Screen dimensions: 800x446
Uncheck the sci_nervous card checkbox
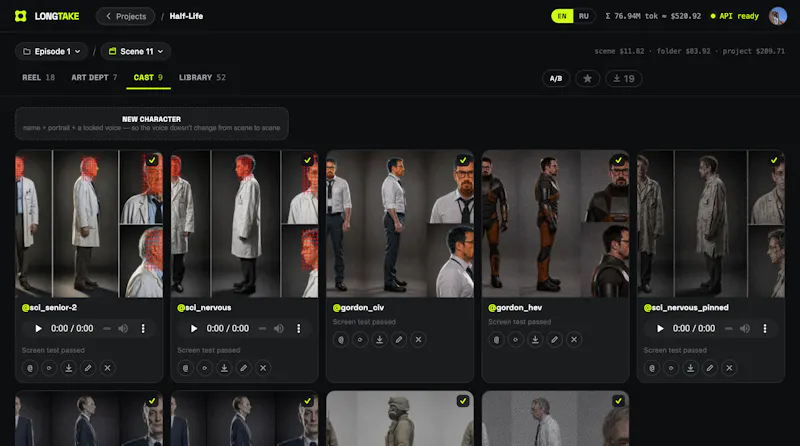click(308, 160)
